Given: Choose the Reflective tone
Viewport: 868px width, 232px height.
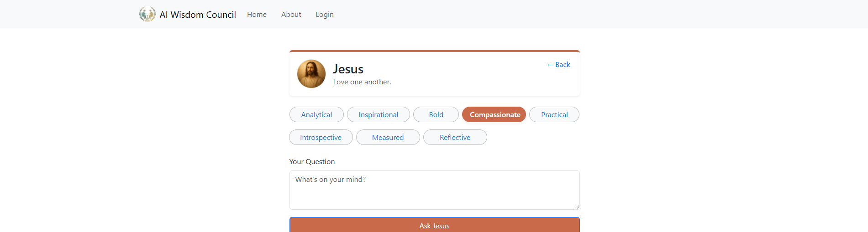Looking at the screenshot, I should [455, 138].
